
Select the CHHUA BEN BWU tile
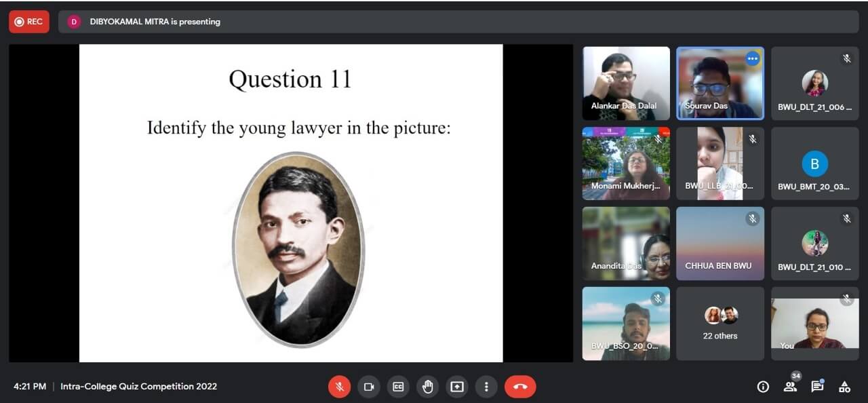coord(720,243)
